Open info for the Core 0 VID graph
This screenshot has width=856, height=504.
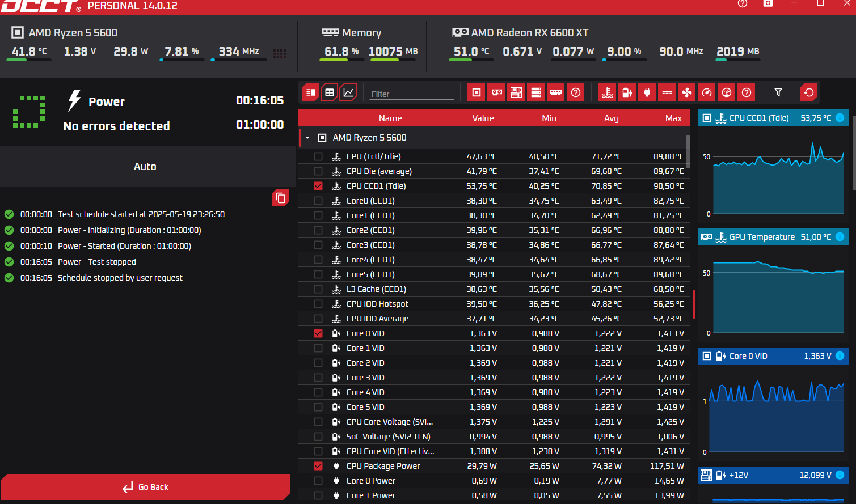click(840, 356)
